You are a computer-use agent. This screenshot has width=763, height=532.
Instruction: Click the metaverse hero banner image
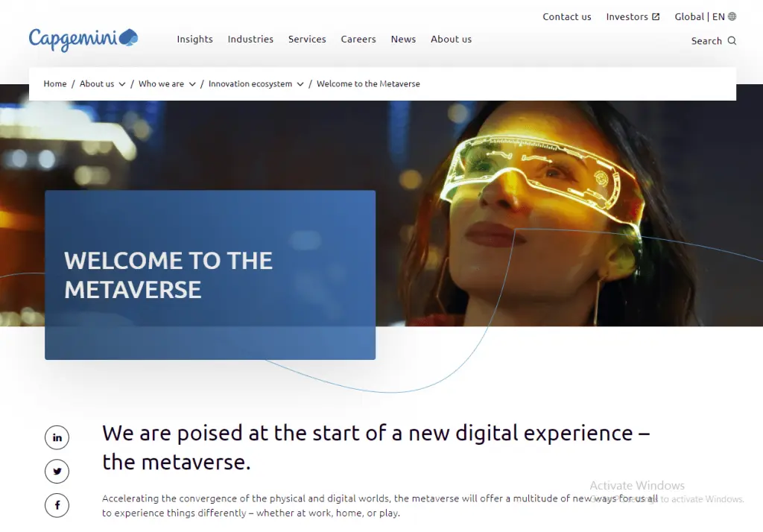(559, 209)
